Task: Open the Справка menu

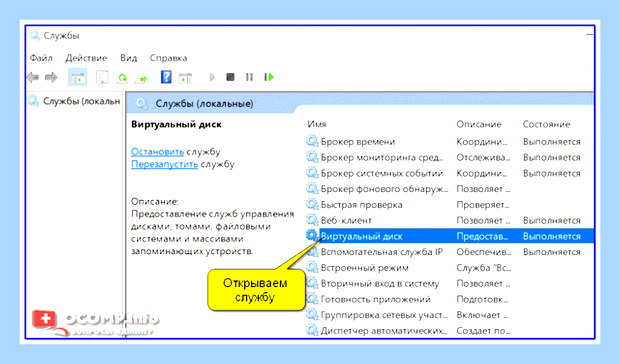Action: [x=168, y=58]
